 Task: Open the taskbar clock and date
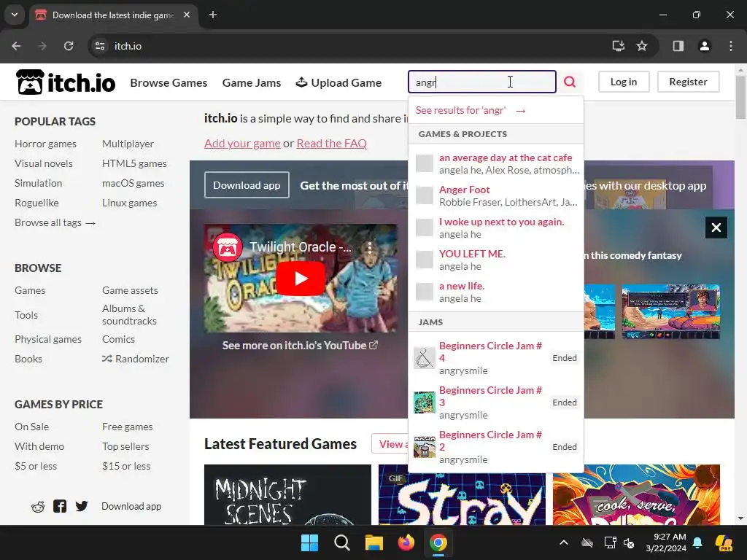(666, 542)
